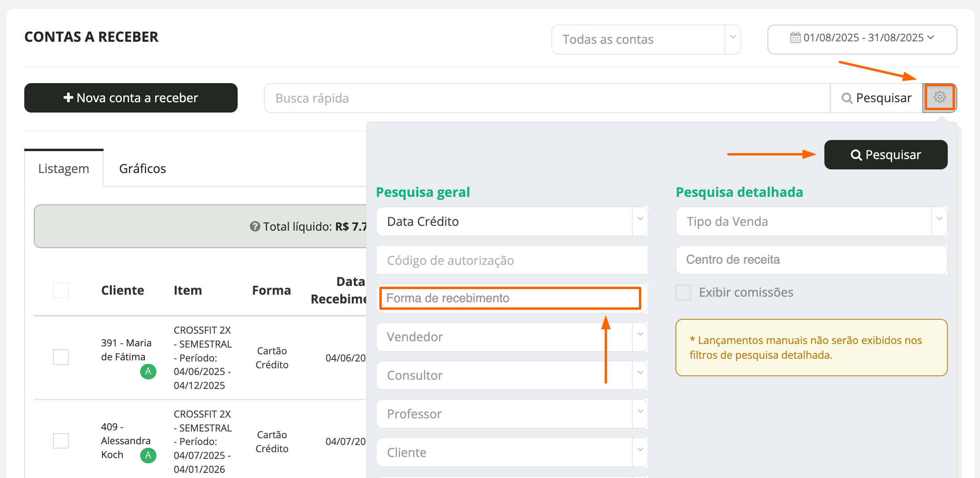Click green A badge for Alessandra Koch
This screenshot has height=478, width=980.
tap(148, 455)
